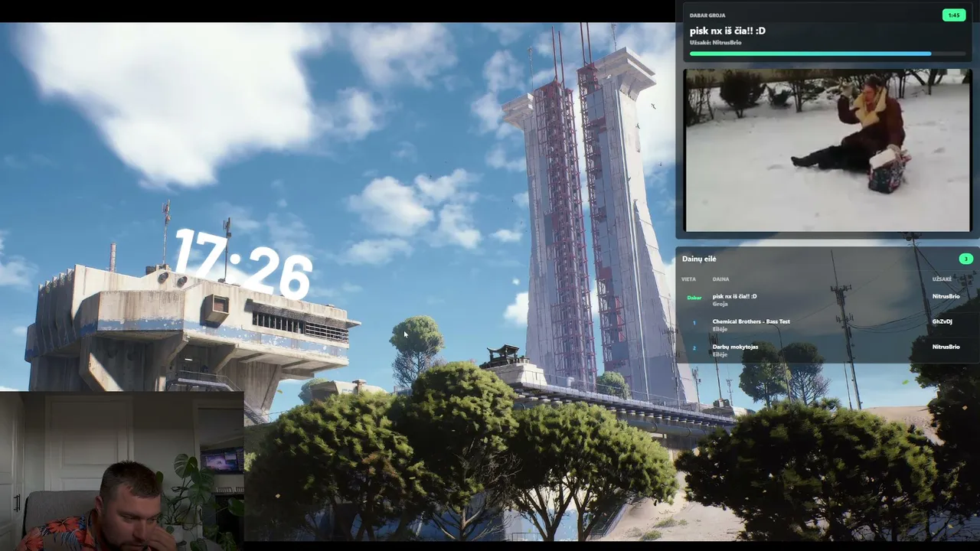This screenshot has width=980, height=551.
Task: Click position number 2 in the queue
Action: tap(694, 348)
